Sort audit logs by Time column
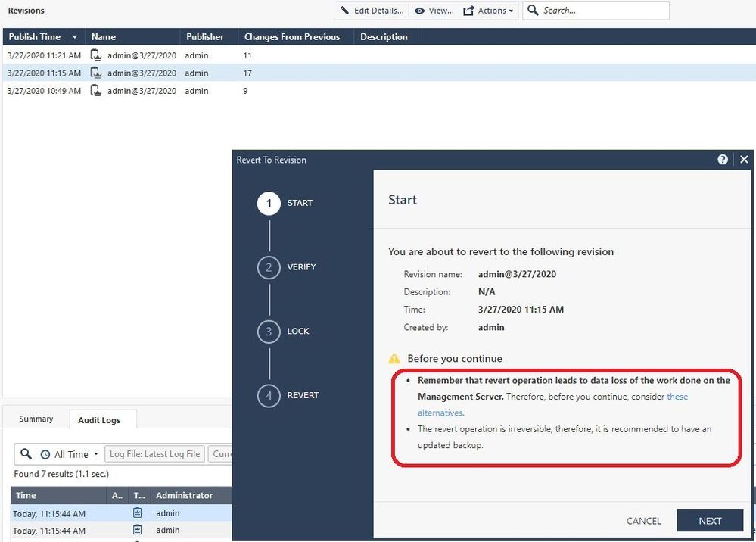Image resolution: width=756 pixels, height=542 pixels. (59, 495)
